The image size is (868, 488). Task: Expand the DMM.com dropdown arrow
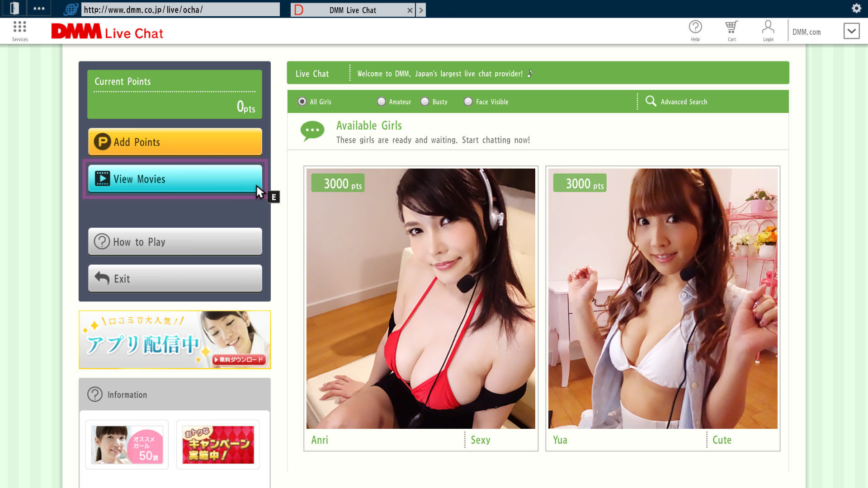pyautogui.click(x=851, y=31)
